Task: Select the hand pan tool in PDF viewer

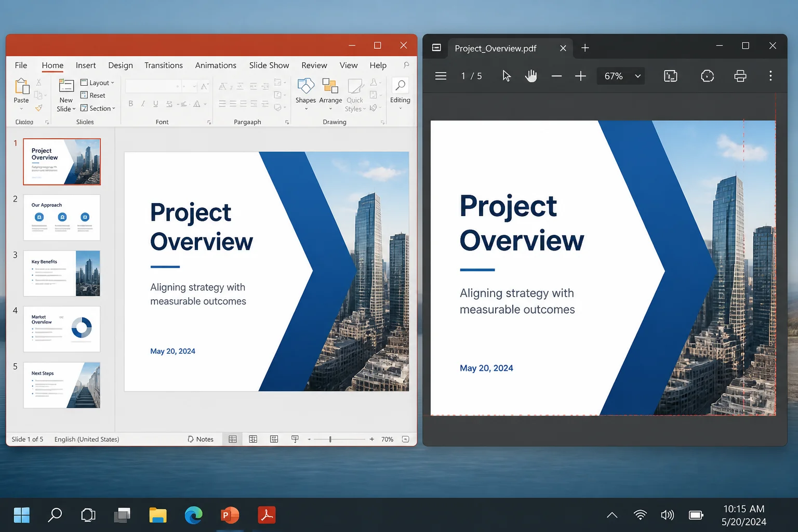Action: click(530, 76)
